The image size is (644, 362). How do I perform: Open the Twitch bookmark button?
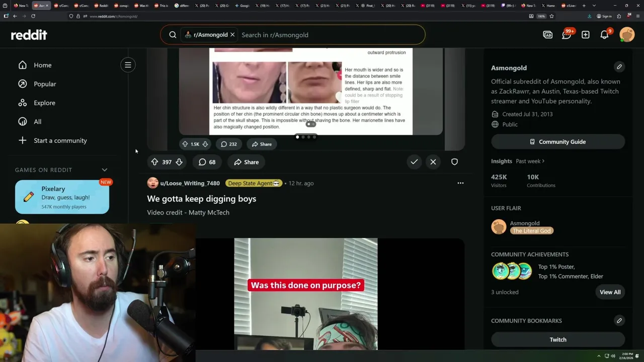pyautogui.click(x=558, y=339)
